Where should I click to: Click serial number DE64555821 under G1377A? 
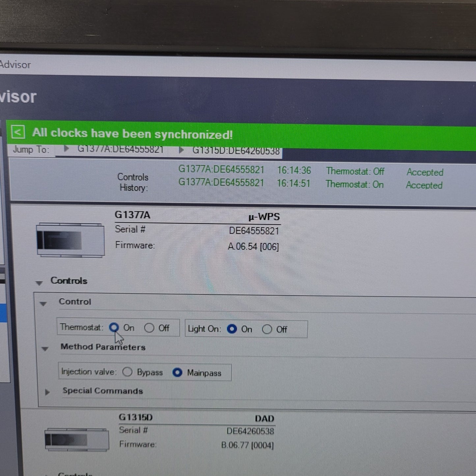254,231
